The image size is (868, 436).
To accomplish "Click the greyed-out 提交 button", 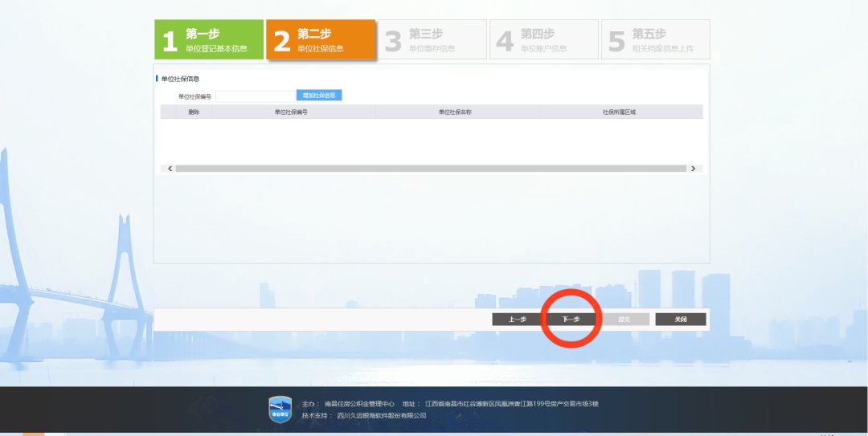I will (x=624, y=320).
